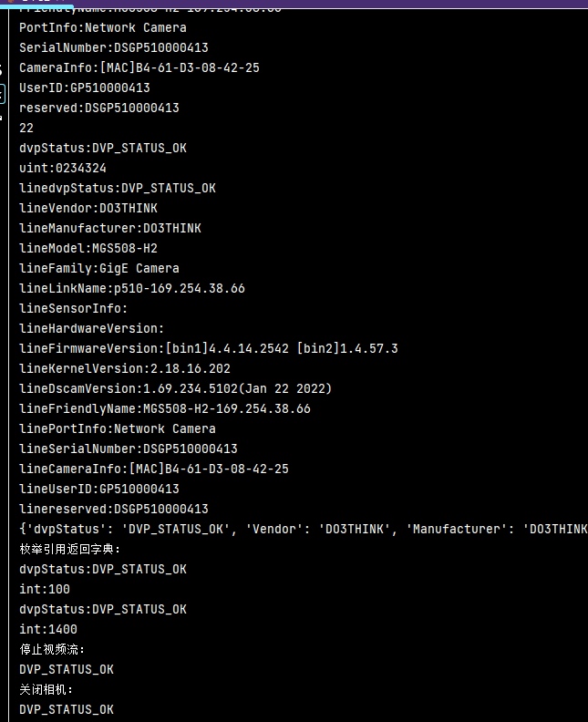Screen dimensions: 588x722
Task: Select the lineFriendlyName output line
Action: 165,408
